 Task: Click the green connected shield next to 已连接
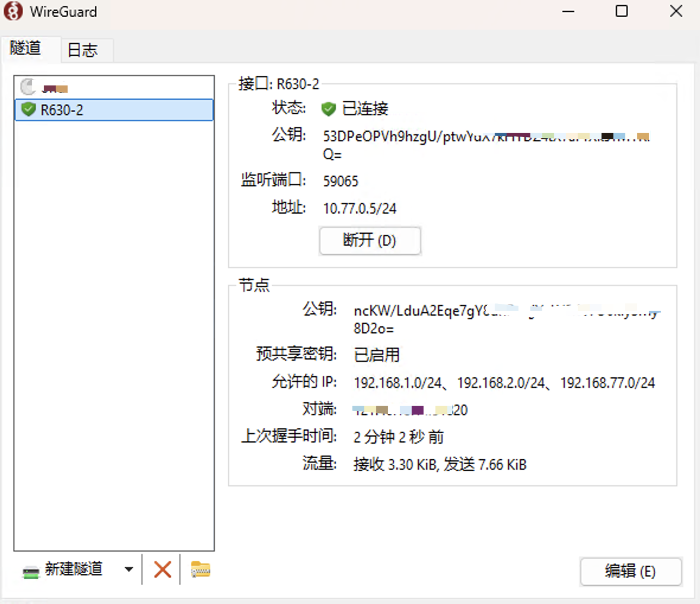[x=329, y=109]
